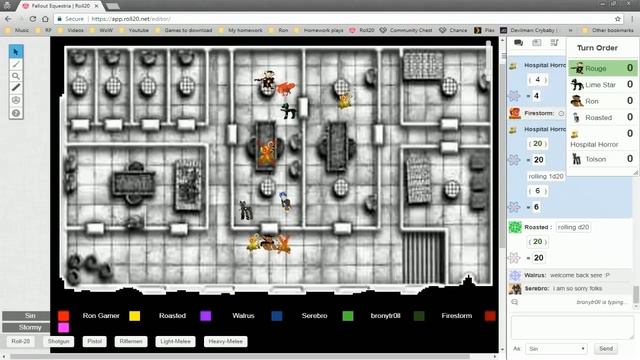The height and width of the screenshot is (360, 640).
Task: Open the Community Chest bookmark
Action: (406, 30)
